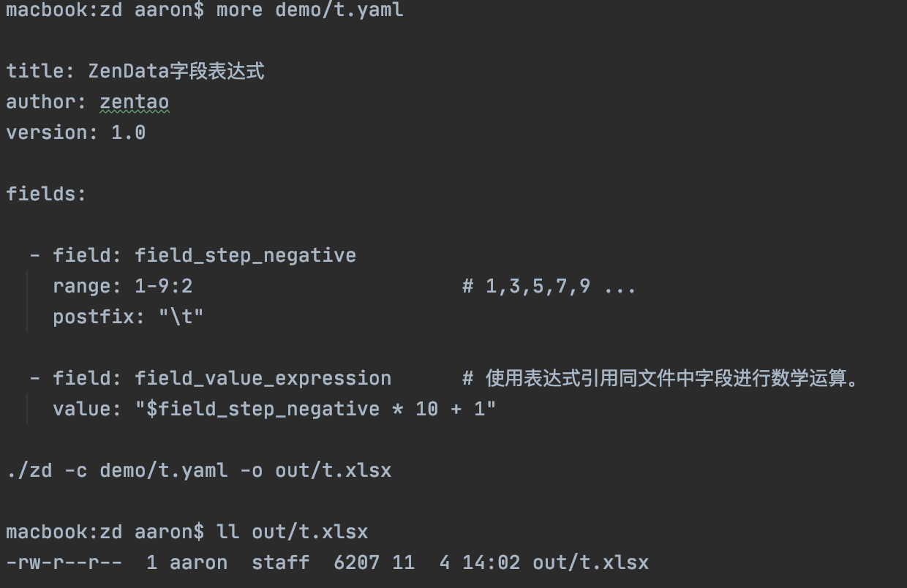Click the field name field_value_expression
Viewport: 907px width, 588px height.
click(263, 378)
